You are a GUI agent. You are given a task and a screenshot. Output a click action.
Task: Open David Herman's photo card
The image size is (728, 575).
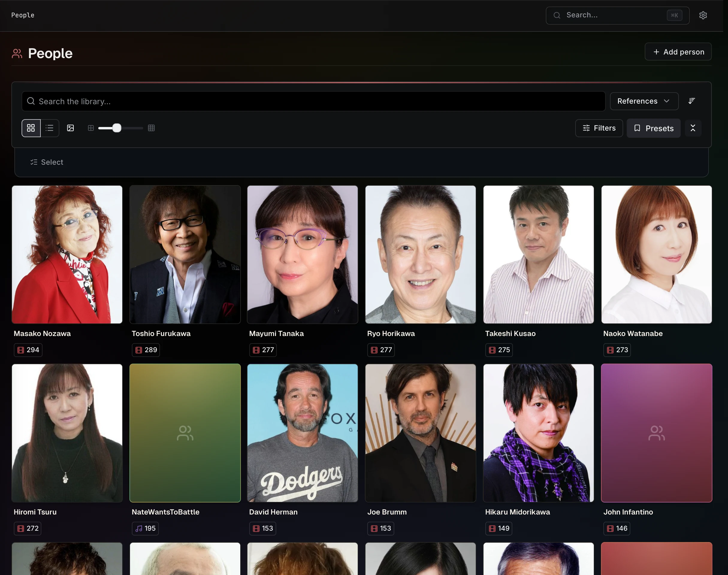click(x=302, y=433)
